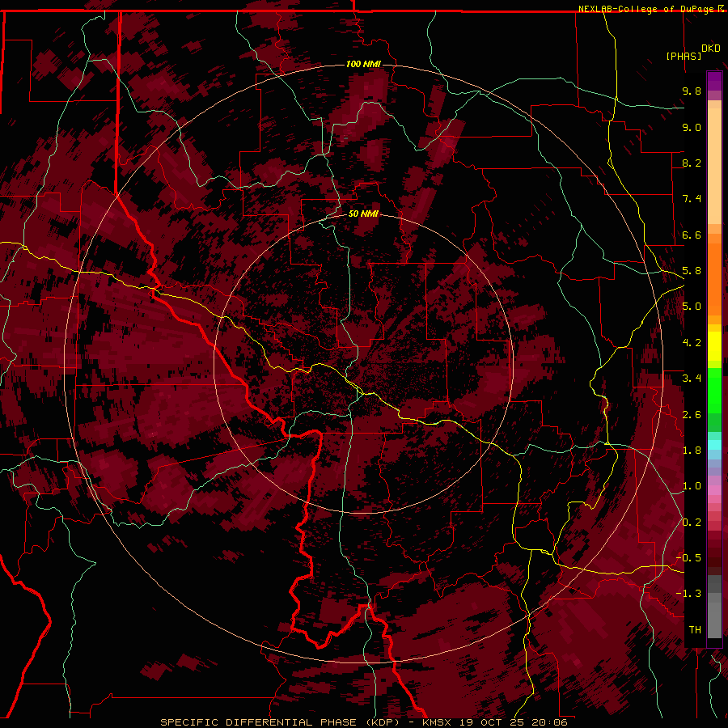Click the DKD unit label above color bar

(x=711, y=49)
